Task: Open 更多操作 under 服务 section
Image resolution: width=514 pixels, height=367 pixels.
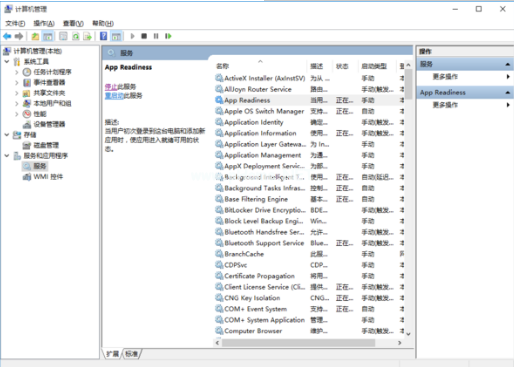Action: [445, 77]
